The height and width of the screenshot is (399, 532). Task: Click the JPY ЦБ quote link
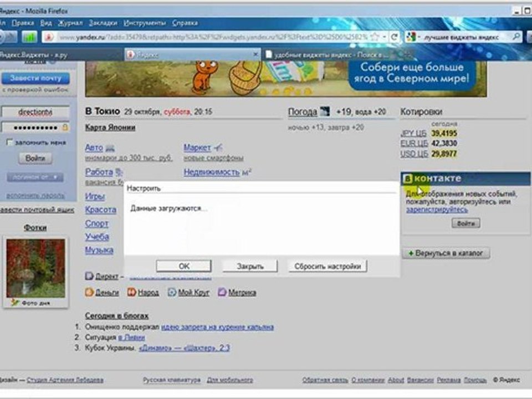click(x=413, y=134)
